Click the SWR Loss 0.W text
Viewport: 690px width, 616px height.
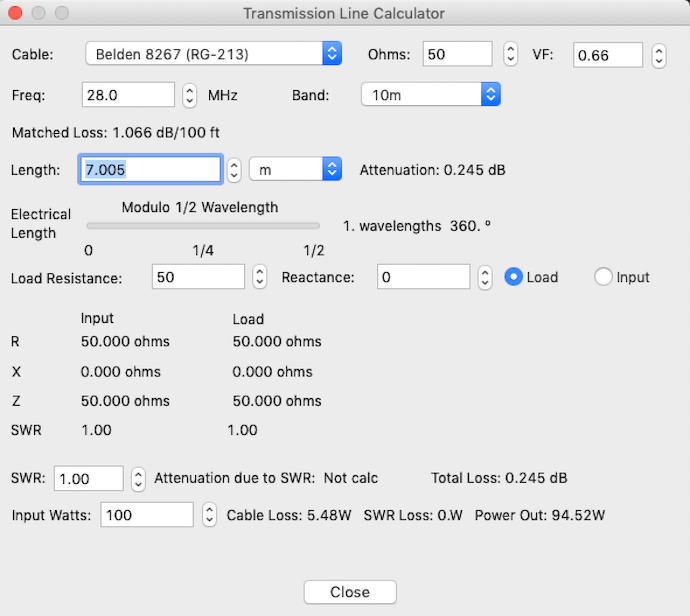point(413,515)
